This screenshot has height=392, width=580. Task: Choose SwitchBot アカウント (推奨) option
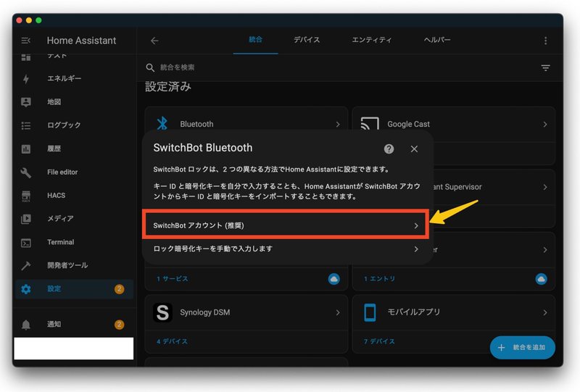click(286, 225)
